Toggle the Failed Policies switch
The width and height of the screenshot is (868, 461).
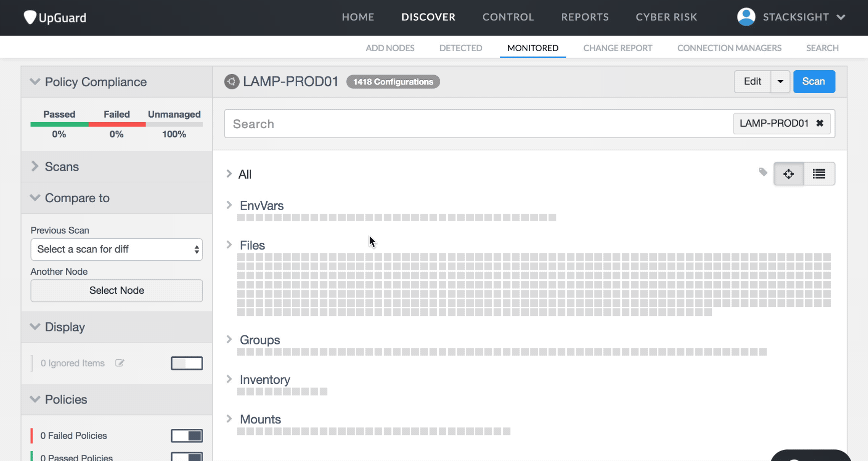tap(187, 435)
